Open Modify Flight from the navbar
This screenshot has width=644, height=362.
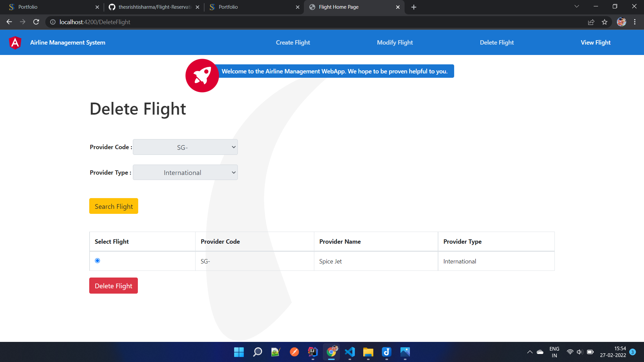pos(395,42)
